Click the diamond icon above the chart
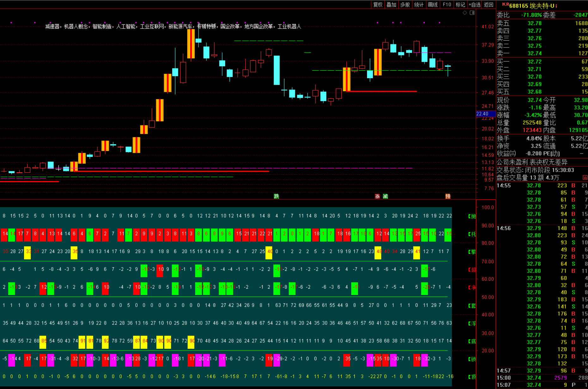The height and width of the screenshot is (389, 588). point(465,13)
